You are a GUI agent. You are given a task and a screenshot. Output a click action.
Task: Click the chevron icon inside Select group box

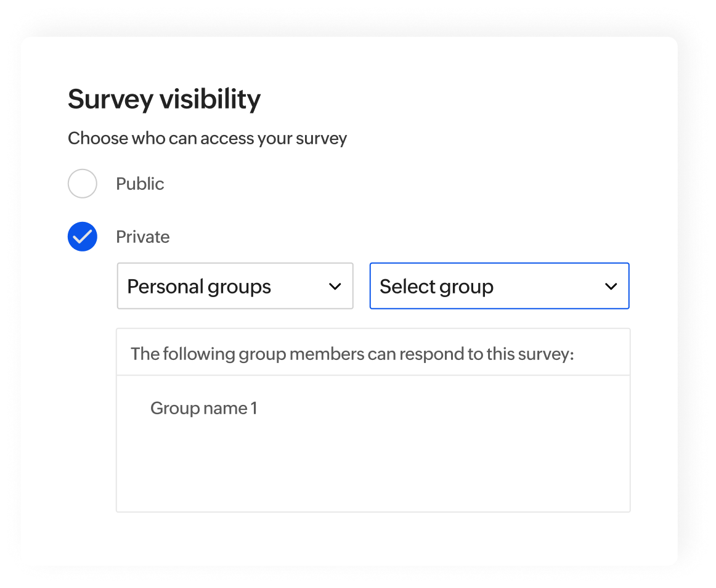coord(611,286)
